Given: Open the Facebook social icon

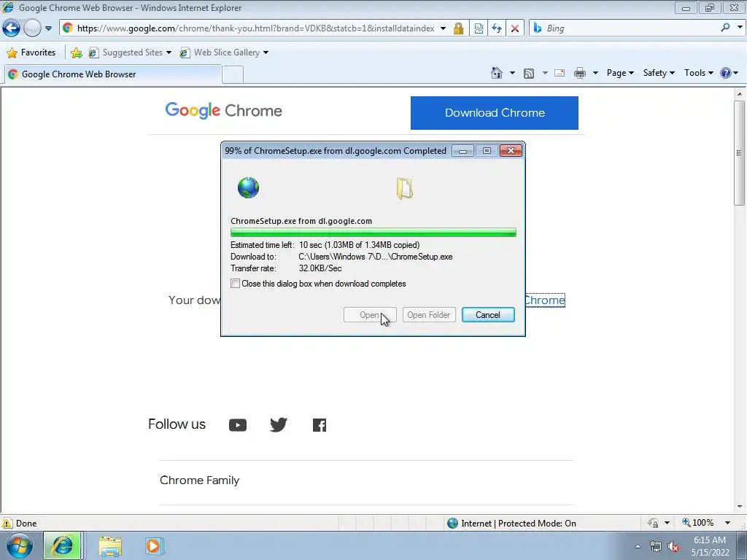Looking at the screenshot, I should 320,425.
